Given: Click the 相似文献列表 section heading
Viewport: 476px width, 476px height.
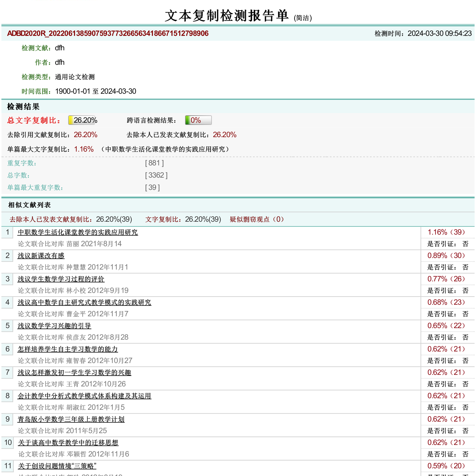Looking at the screenshot, I should coord(29,205).
